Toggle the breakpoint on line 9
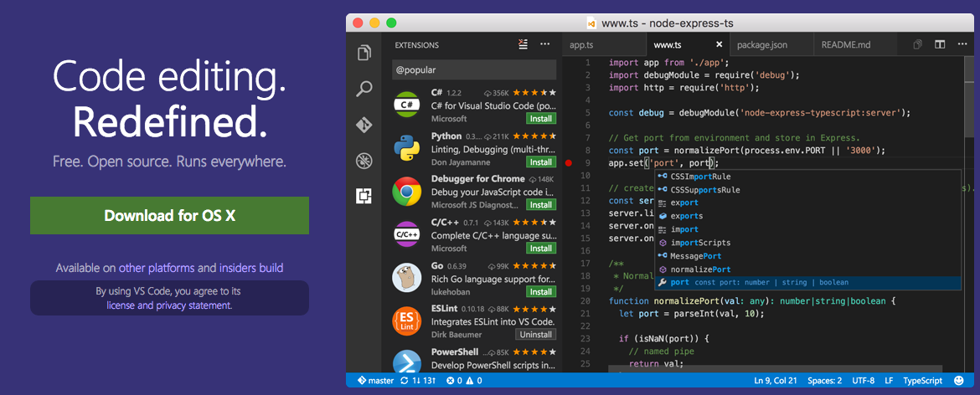This screenshot has width=980, height=395. coord(568,163)
